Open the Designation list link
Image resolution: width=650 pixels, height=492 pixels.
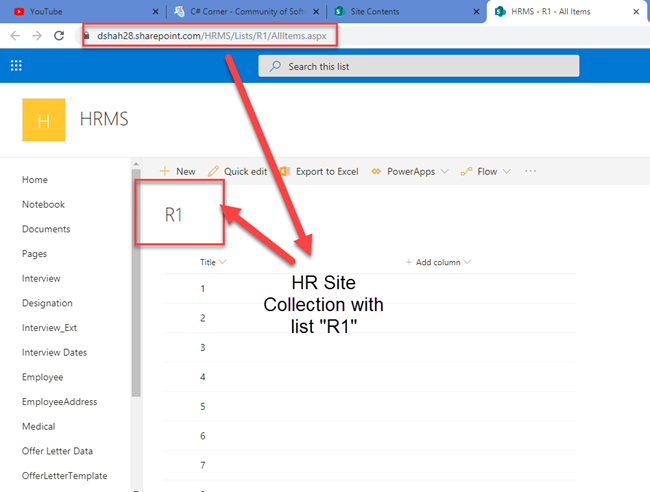point(47,303)
